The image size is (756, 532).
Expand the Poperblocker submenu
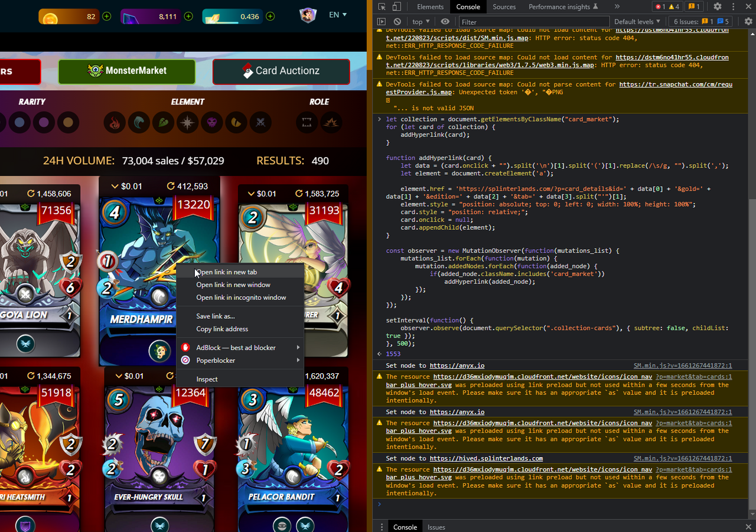(240, 360)
